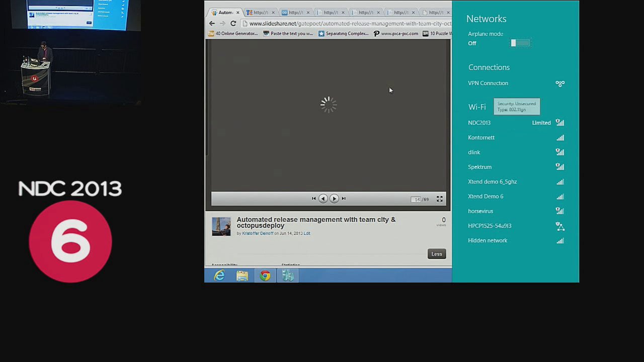Choose Xtend demo 6_5ghz network

coord(516,182)
